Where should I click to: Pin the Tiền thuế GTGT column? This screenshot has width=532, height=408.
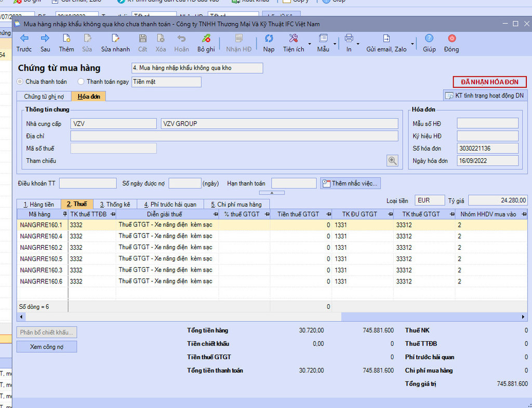point(328,214)
